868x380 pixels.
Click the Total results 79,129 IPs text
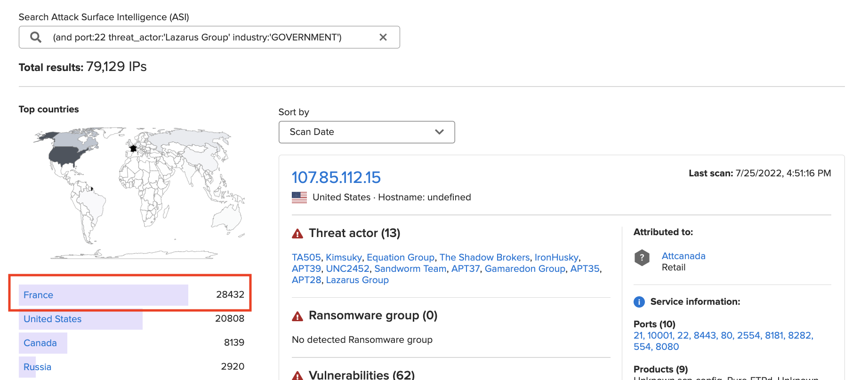coord(83,67)
